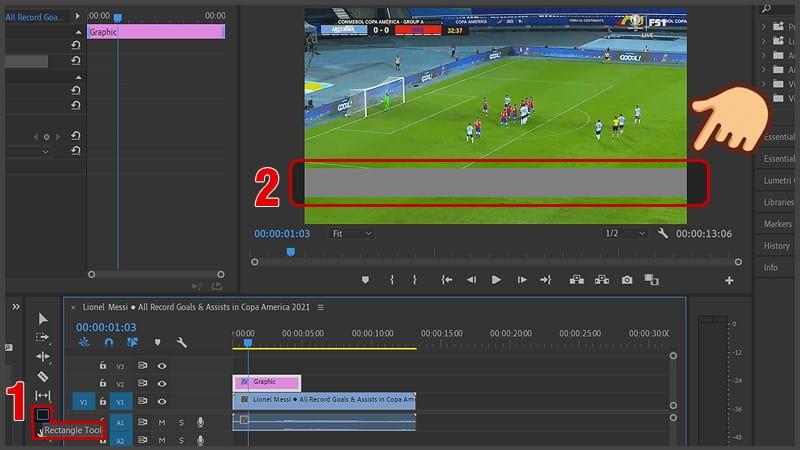Select the Track Select Forward tool
Viewport: 800px width, 450px height.
coord(43,337)
